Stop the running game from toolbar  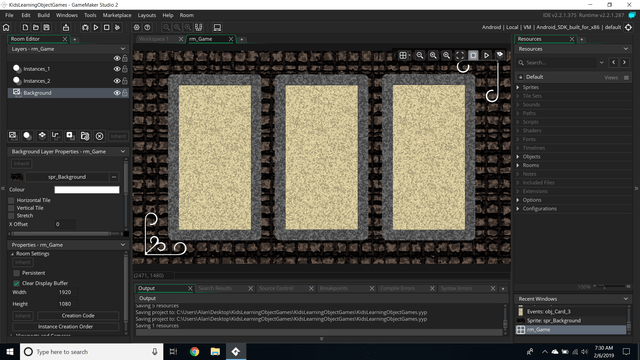pos(107,27)
